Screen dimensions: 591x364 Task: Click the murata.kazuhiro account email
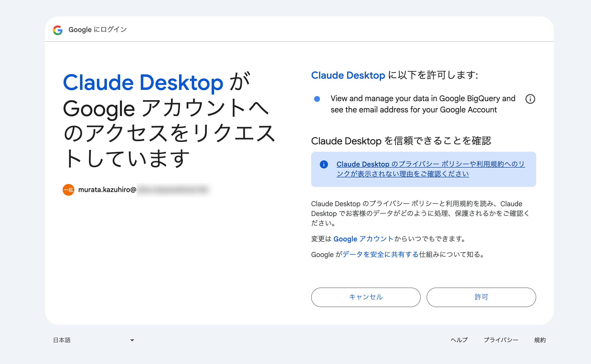[x=107, y=190]
